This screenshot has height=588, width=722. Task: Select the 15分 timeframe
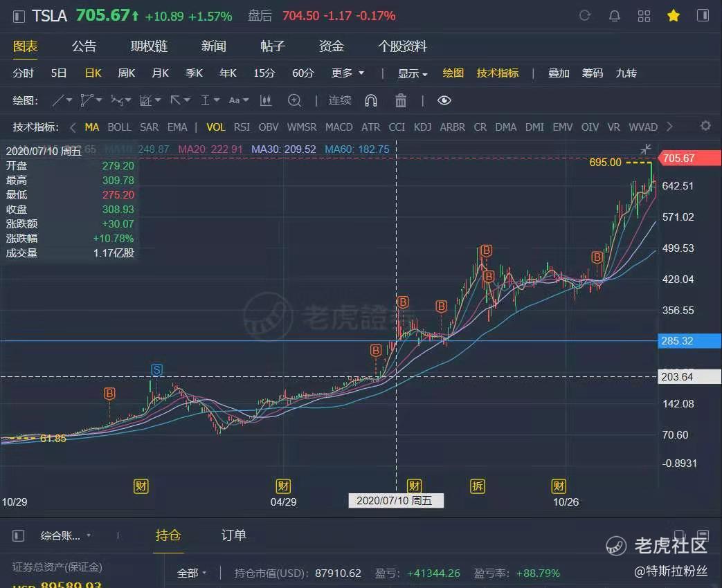tap(264, 73)
